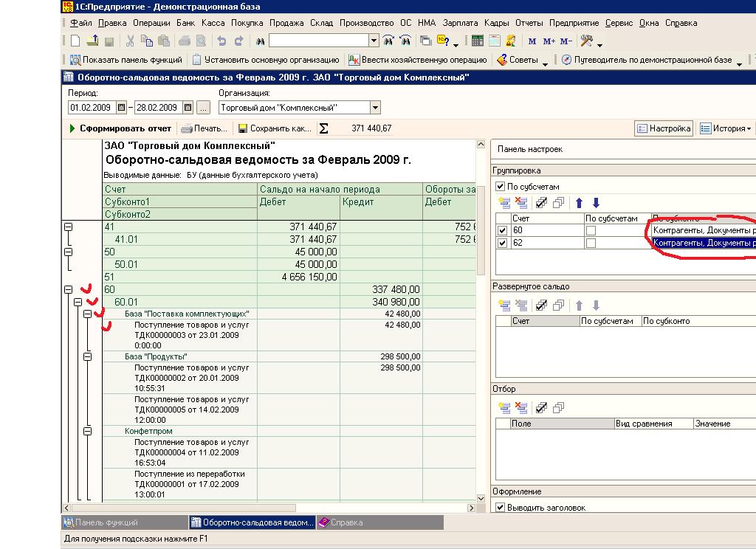The height and width of the screenshot is (549, 756).
Task: Open the История button
Action: pos(726,128)
